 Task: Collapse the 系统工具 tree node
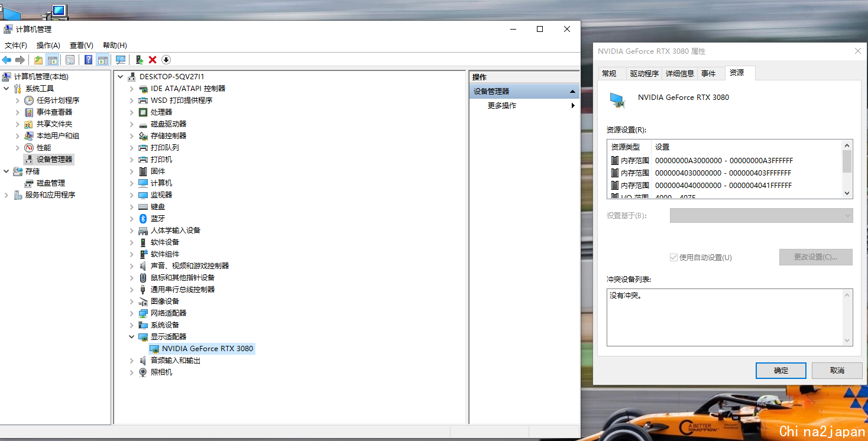point(7,89)
